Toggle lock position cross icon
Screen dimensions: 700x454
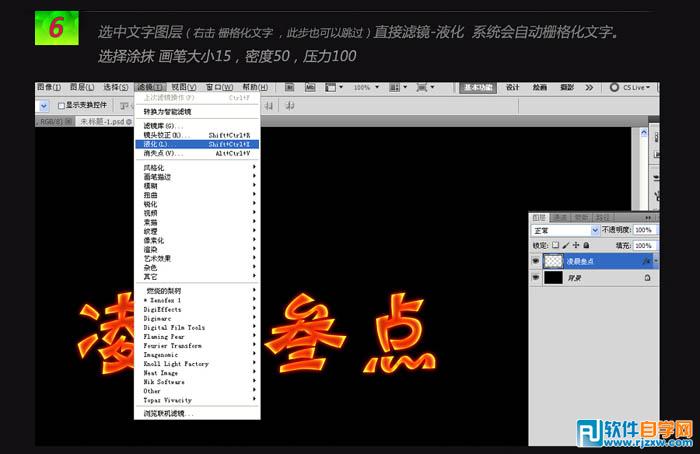click(576, 245)
